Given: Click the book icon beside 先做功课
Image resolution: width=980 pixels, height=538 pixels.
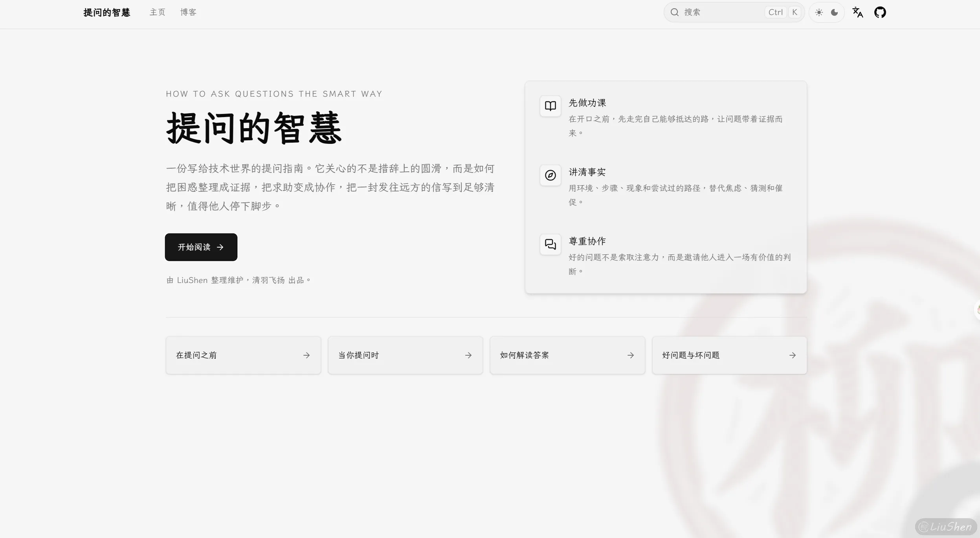Looking at the screenshot, I should [550, 106].
